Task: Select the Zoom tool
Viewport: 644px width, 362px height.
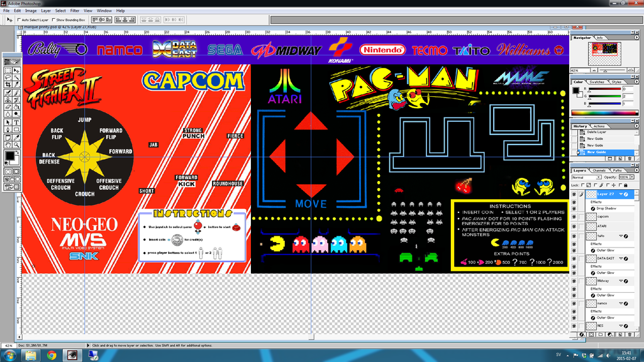Action: point(16,145)
